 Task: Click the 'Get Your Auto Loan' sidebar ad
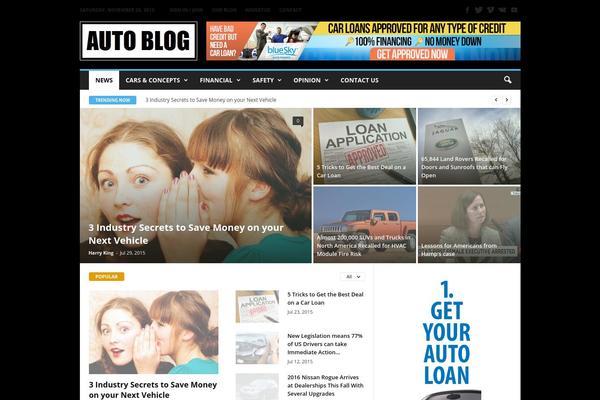click(447, 339)
